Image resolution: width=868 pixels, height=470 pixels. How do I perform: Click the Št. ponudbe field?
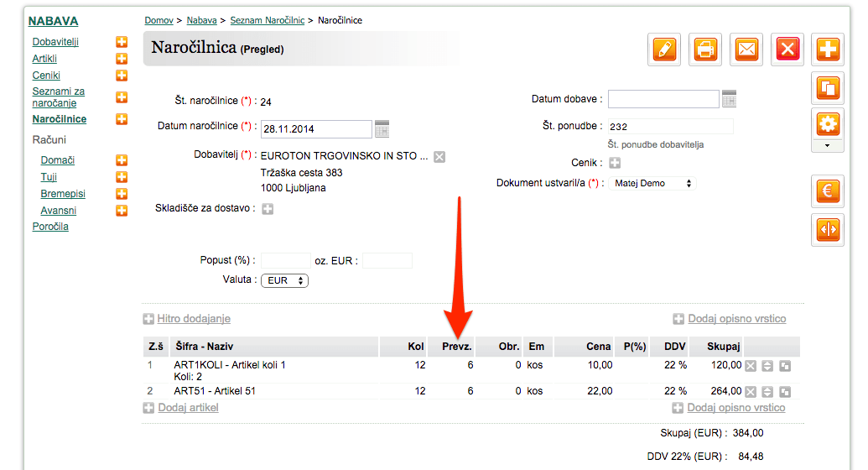[x=670, y=127]
